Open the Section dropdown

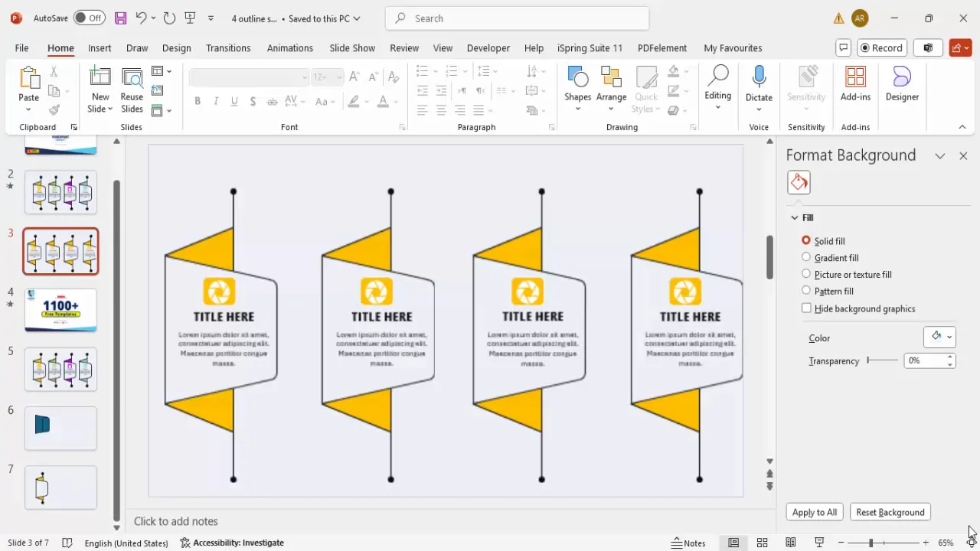tap(162, 111)
